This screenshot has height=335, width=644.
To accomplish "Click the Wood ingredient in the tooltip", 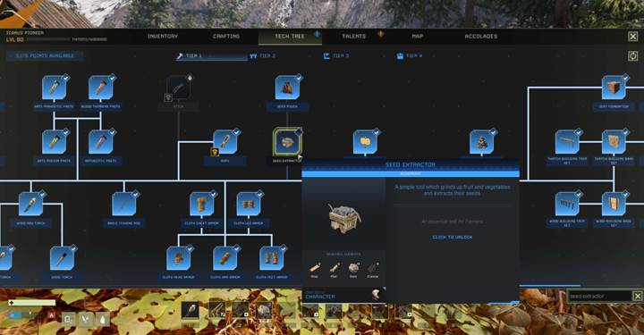I will tap(314, 268).
